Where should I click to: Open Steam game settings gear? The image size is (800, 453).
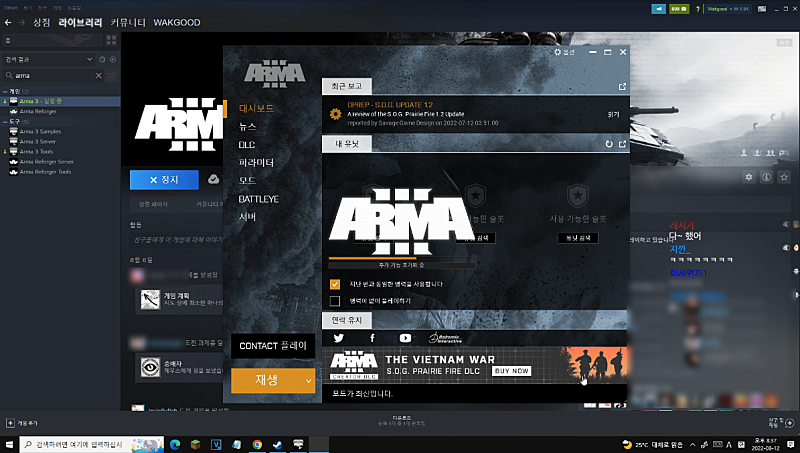pos(748,177)
